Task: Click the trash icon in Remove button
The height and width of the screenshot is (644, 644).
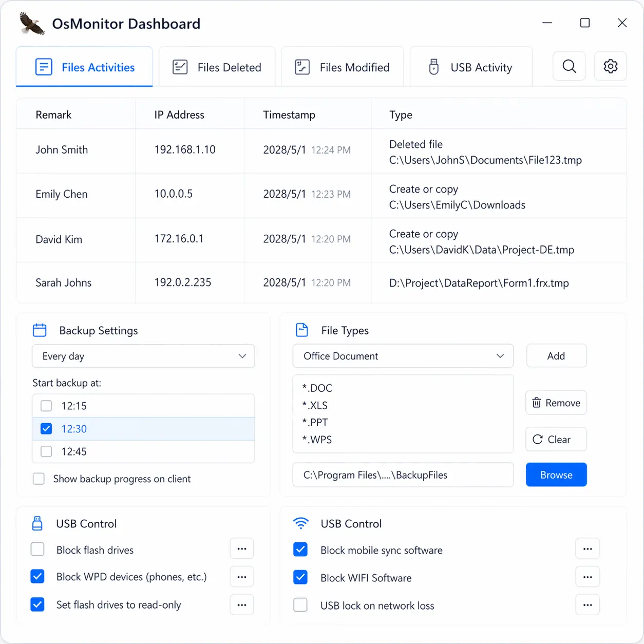Action: [537, 403]
